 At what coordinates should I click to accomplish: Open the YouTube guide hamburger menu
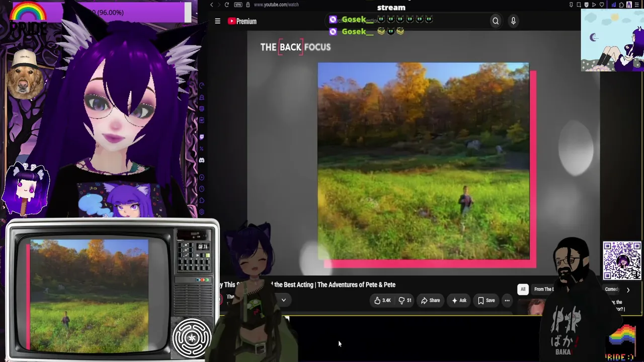217,21
